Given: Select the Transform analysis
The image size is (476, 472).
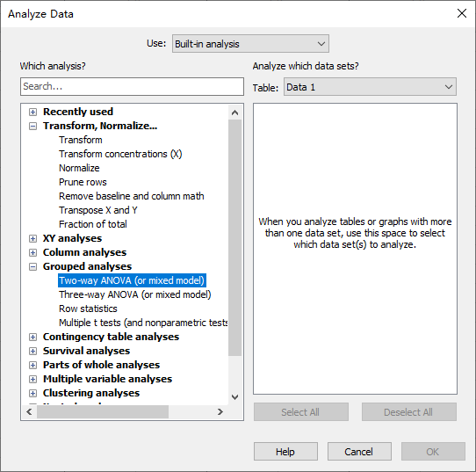Looking at the screenshot, I should tap(81, 140).
